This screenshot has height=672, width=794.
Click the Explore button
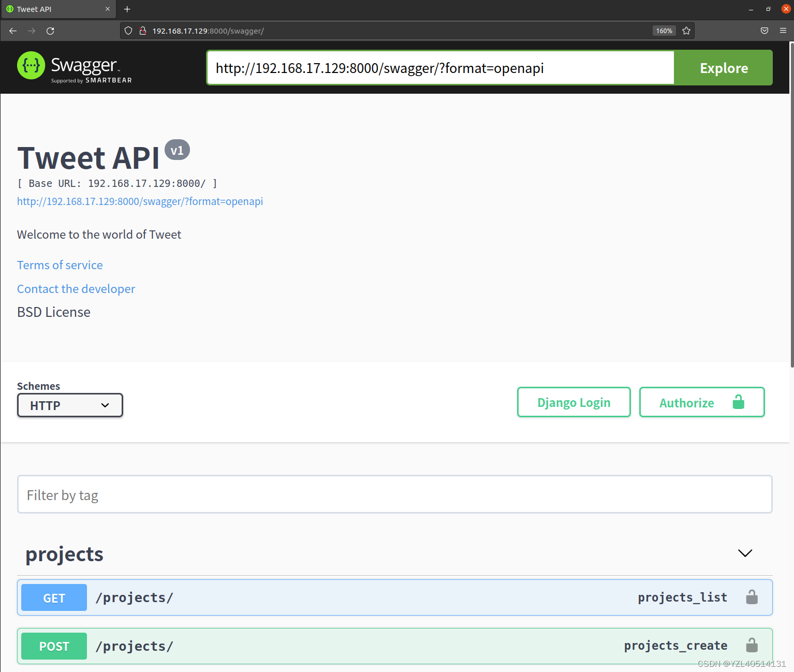click(724, 68)
